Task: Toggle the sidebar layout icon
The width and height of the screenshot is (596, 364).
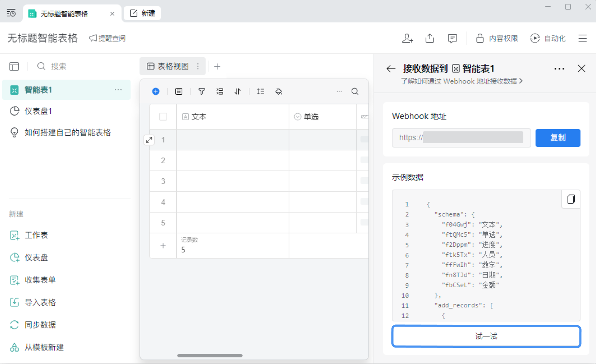Action: tap(14, 66)
